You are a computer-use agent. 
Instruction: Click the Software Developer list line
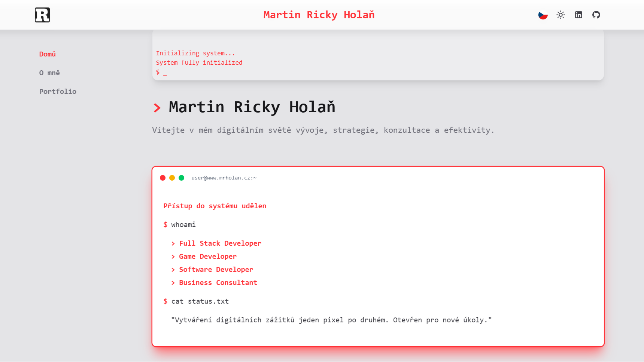(x=216, y=270)
